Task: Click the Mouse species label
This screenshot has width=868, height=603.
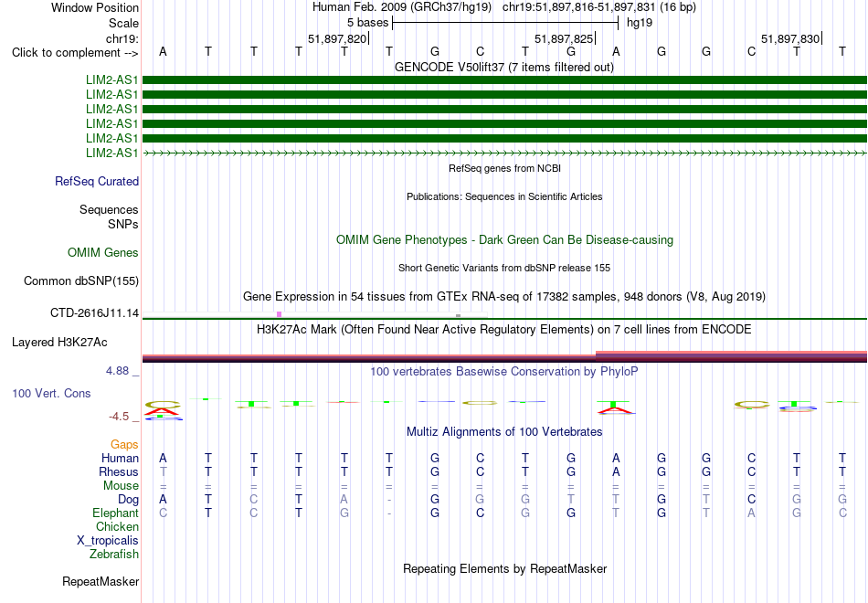Action: (121, 486)
